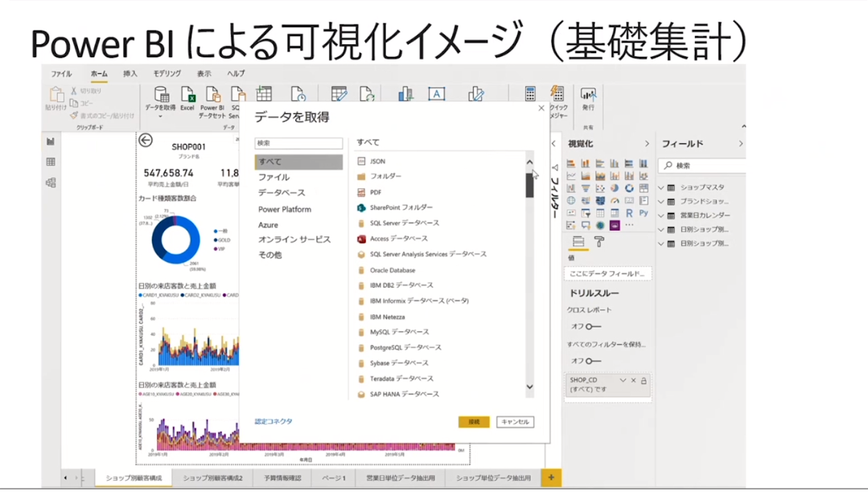Click the Text Box icon
The image size is (868, 492).
coord(437,94)
